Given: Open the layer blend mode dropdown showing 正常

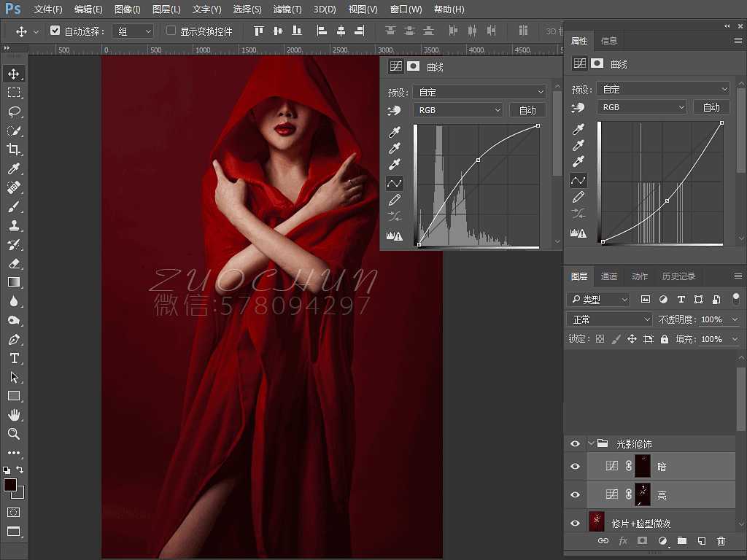Looking at the screenshot, I should coord(609,319).
